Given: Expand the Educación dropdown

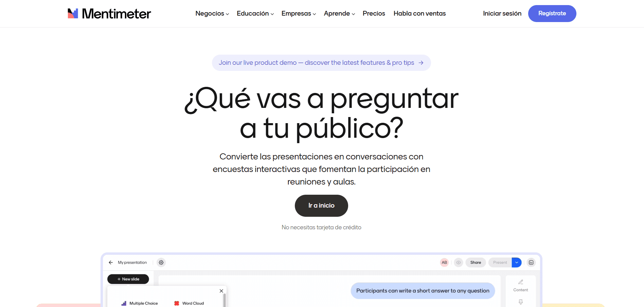Looking at the screenshot, I should click(255, 14).
